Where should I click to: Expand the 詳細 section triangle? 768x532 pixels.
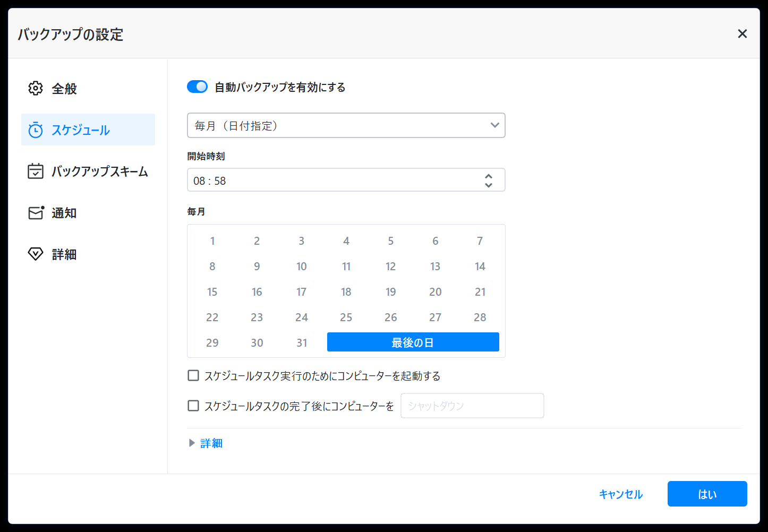[x=192, y=443]
